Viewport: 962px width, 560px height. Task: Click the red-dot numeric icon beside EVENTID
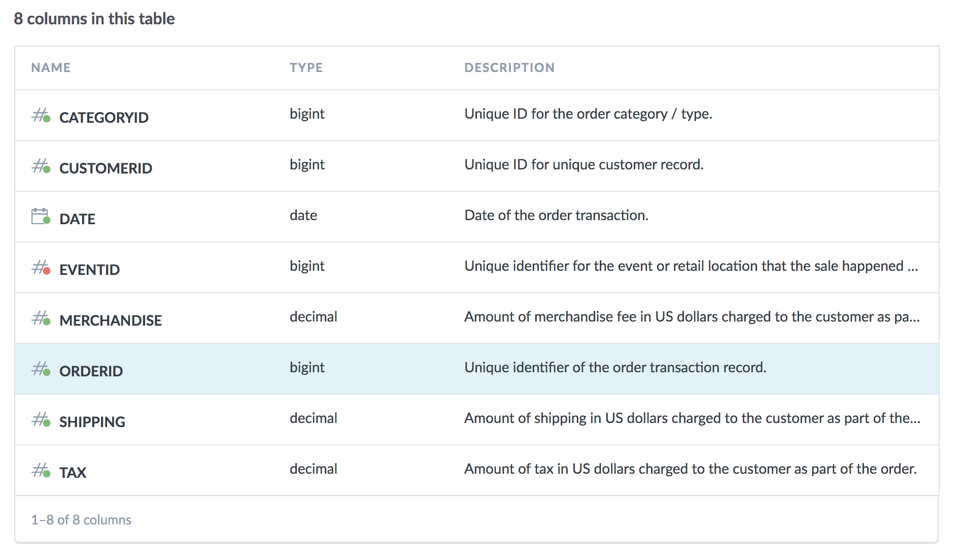coord(41,268)
